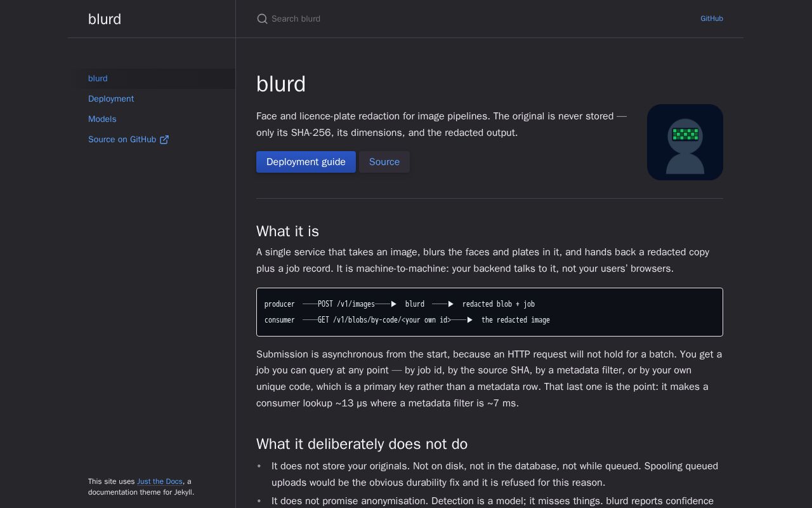Click the Source button
Viewport: 812px width, 508px height.
(x=384, y=162)
